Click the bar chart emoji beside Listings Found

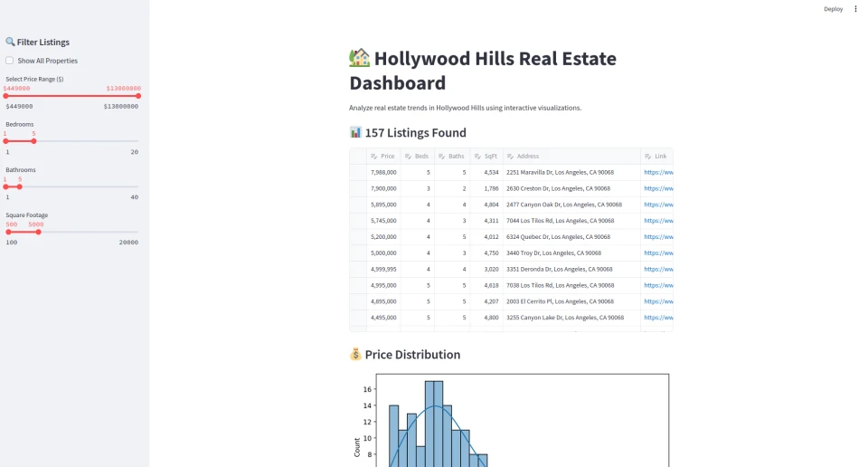tap(355, 132)
